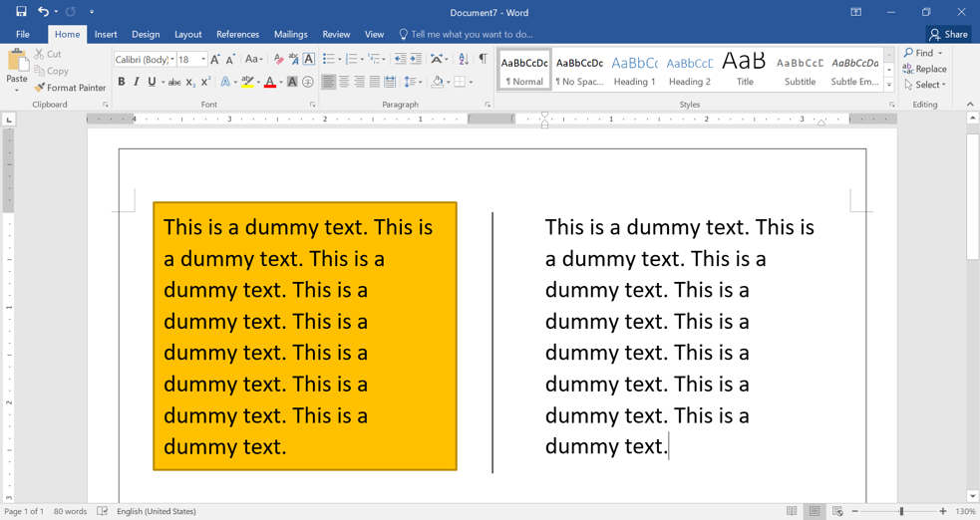Viewport: 980px width, 520px height.
Task: Switch to the Insert tab
Action: click(x=106, y=34)
